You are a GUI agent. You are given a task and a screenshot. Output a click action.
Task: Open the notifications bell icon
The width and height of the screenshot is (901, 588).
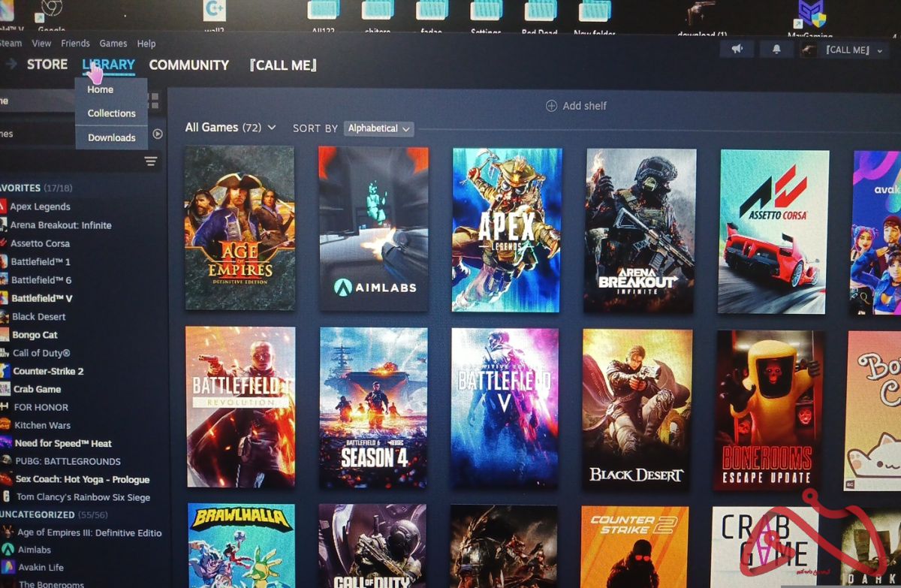pos(776,49)
